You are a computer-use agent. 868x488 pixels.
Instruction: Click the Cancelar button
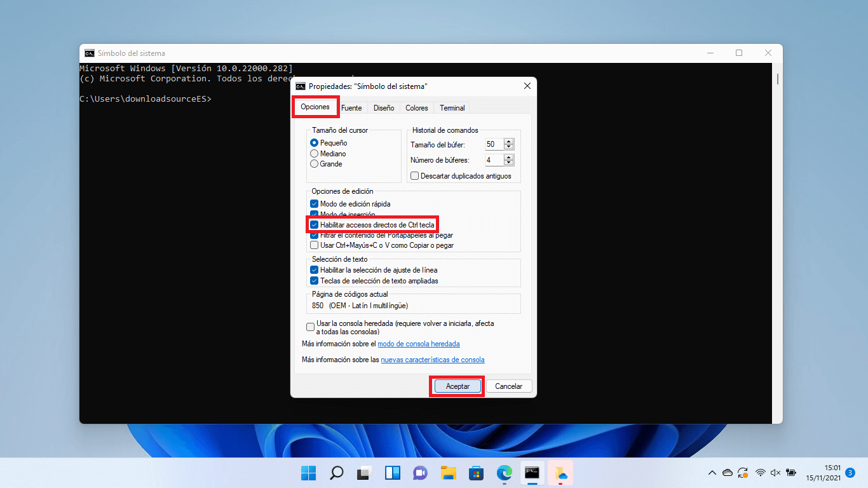pos(509,386)
